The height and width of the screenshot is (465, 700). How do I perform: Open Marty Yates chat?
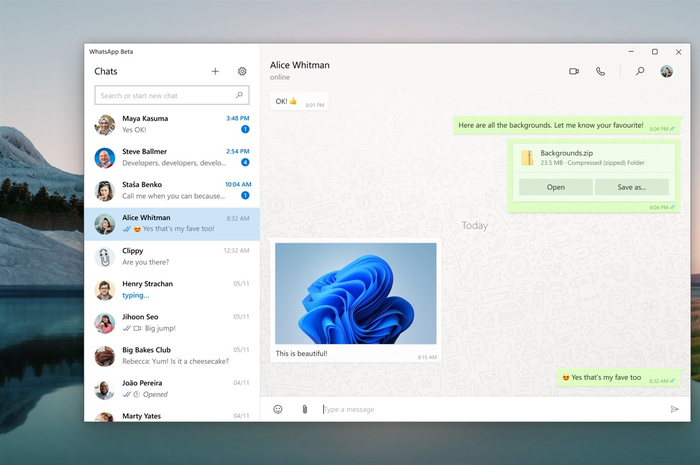(x=172, y=415)
